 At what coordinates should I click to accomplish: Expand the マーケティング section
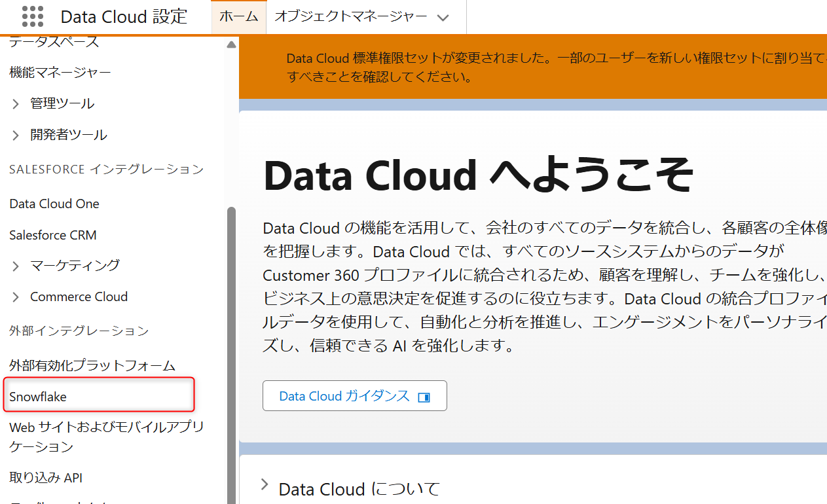pyautogui.click(x=16, y=265)
